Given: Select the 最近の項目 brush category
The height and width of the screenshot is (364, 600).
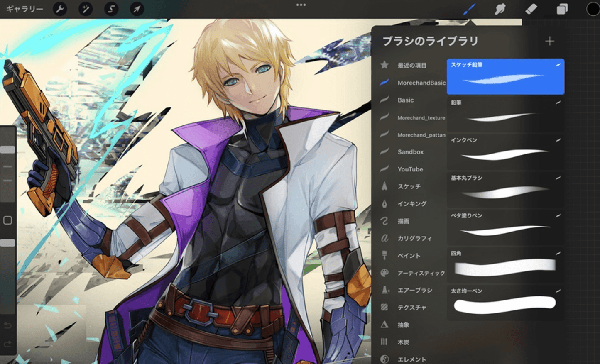Looking at the screenshot, I should pos(411,66).
